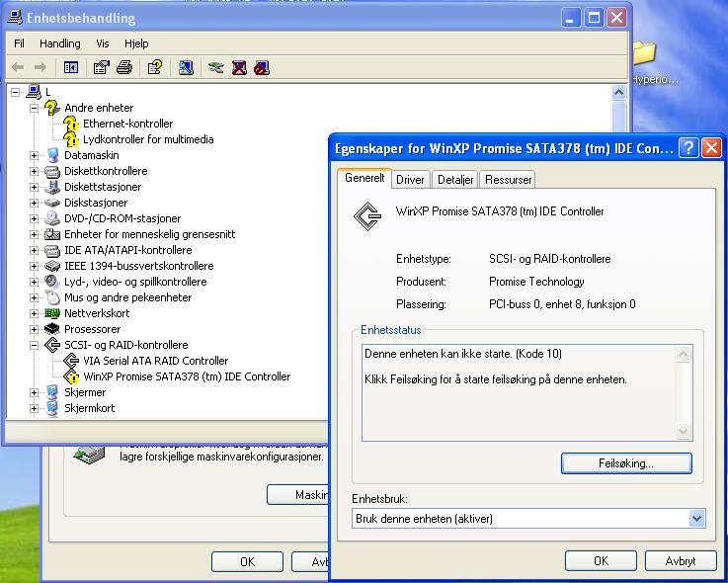Expand Enheter for menneskelig grensesnitt
The image size is (728, 583).
click(34, 234)
